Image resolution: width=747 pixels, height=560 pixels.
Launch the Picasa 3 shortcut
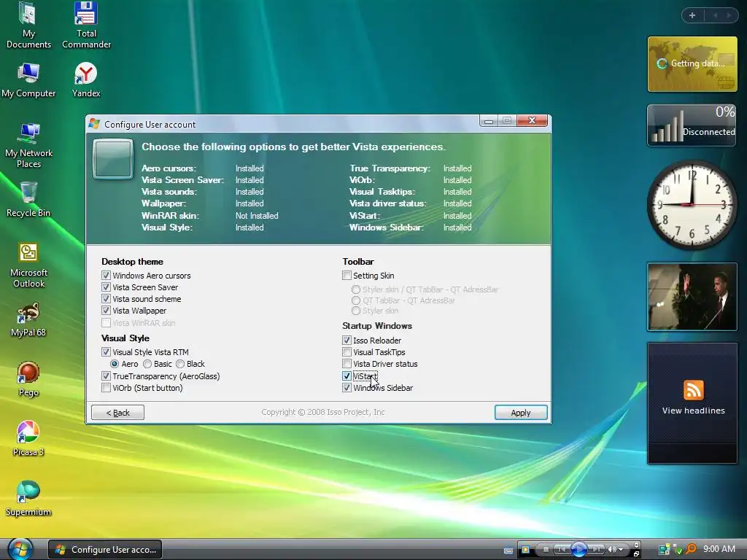tap(28, 439)
